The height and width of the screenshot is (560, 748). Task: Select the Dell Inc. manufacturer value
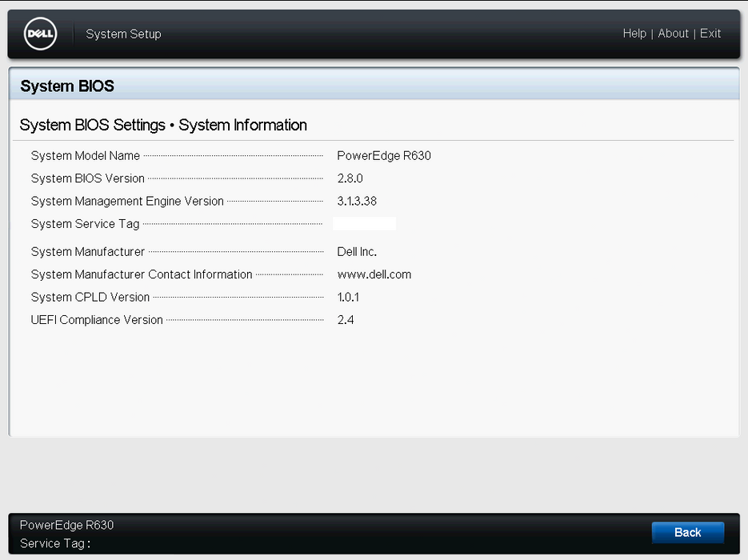357,251
